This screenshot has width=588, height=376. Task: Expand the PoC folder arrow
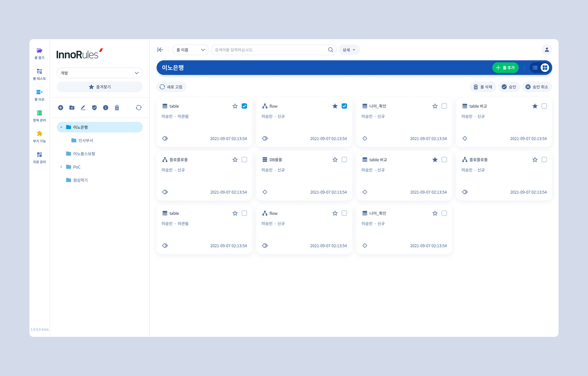[x=61, y=167]
